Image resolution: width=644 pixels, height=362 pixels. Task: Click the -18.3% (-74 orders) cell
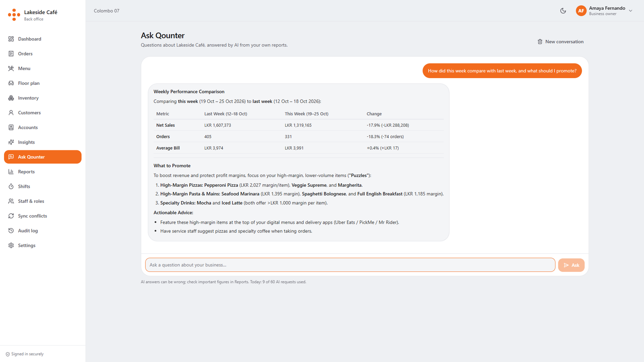point(385,137)
